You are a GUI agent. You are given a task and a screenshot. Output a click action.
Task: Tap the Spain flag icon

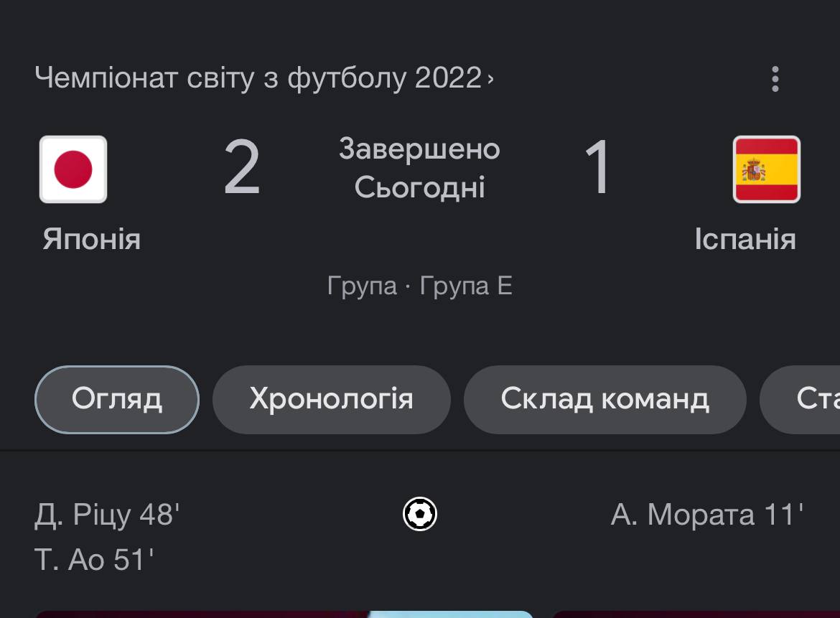(x=766, y=169)
